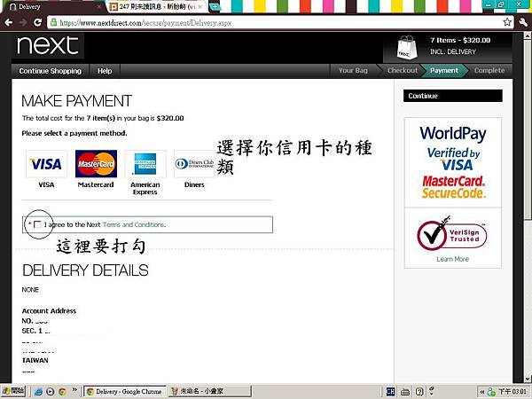Screen dimensions: 532x399
Task: Click the language bar help icon
Action: (x=419, y=392)
